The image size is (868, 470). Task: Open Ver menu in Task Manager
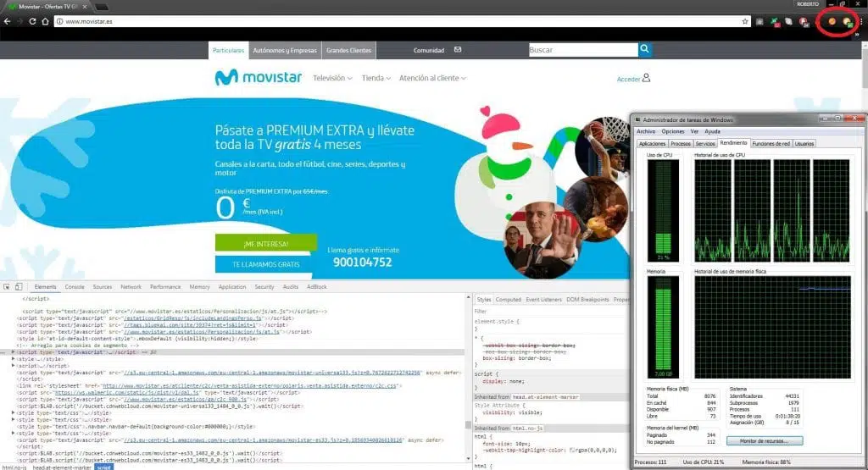click(694, 131)
